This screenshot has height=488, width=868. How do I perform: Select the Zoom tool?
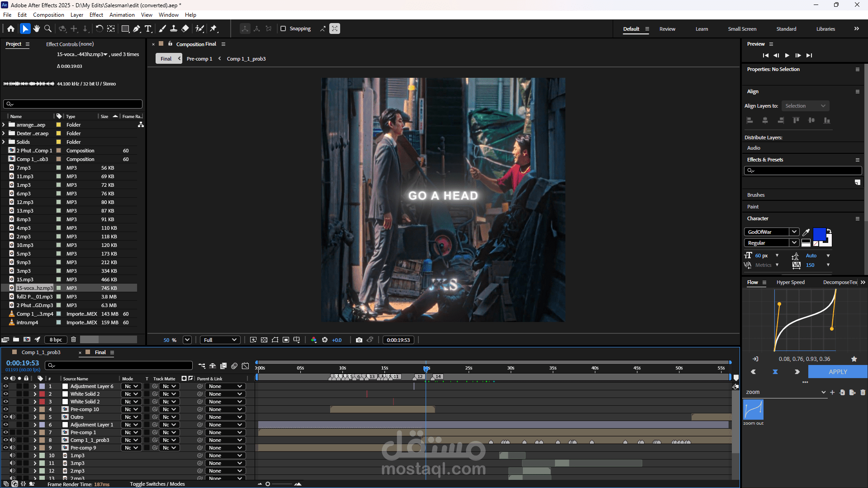(x=48, y=28)
